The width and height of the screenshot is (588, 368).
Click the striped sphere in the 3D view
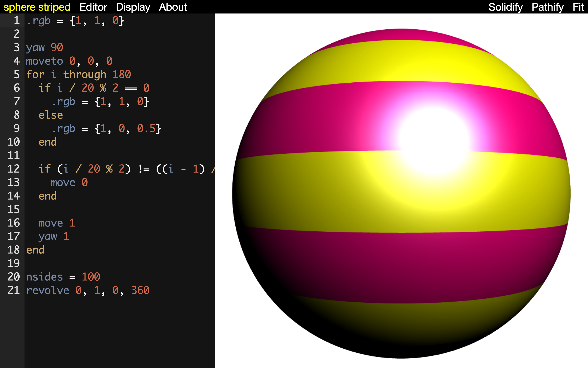click(x=401, y=193)
